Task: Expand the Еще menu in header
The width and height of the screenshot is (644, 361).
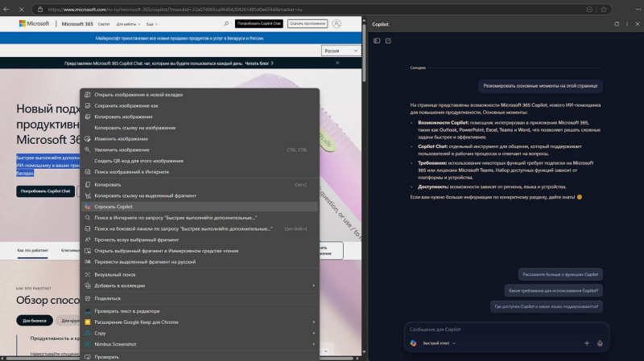Action: (x=152, y=24)
